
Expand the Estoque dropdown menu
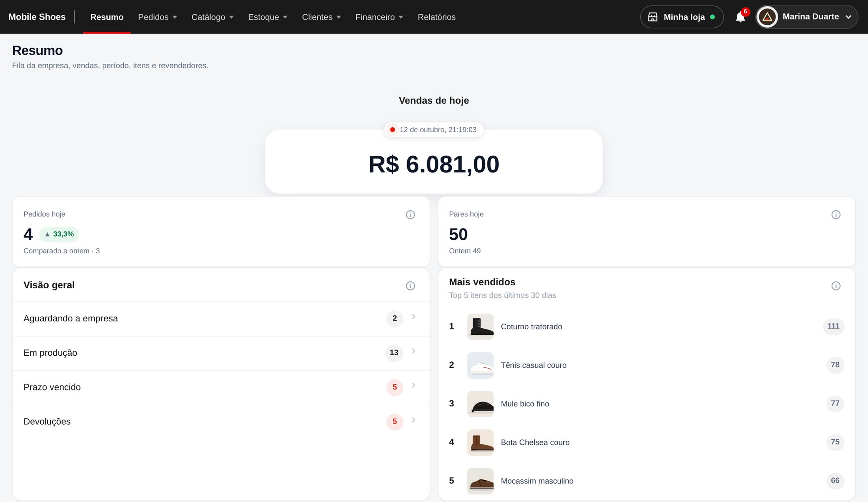pos(268,17)
